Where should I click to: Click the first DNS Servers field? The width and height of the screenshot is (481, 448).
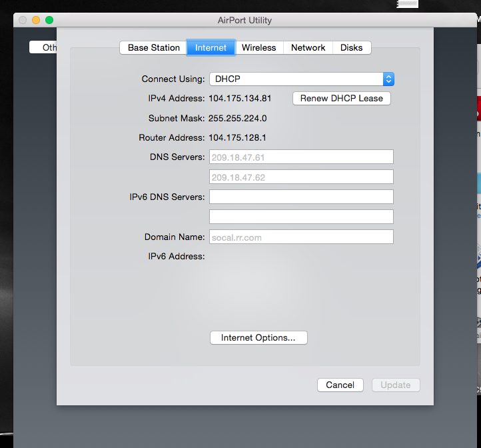tap(301, 157)
